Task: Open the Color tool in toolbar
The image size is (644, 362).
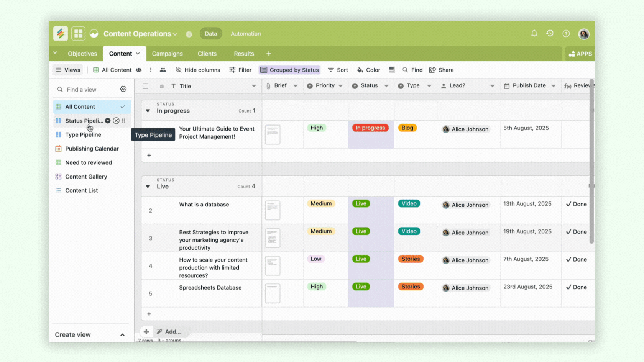Action: pos(368,70)
